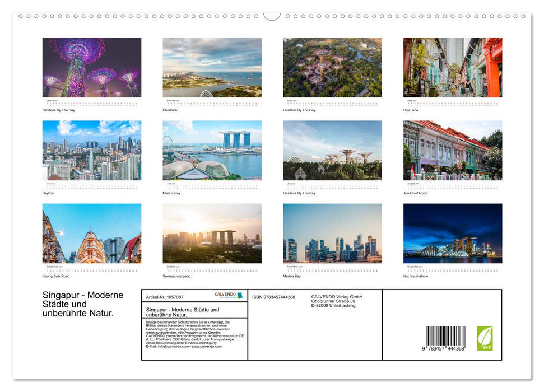The width and height of the screenshot is (544, 392).
Task: Select the Artikel-Nr. 1957987 label
Action: 165,296
